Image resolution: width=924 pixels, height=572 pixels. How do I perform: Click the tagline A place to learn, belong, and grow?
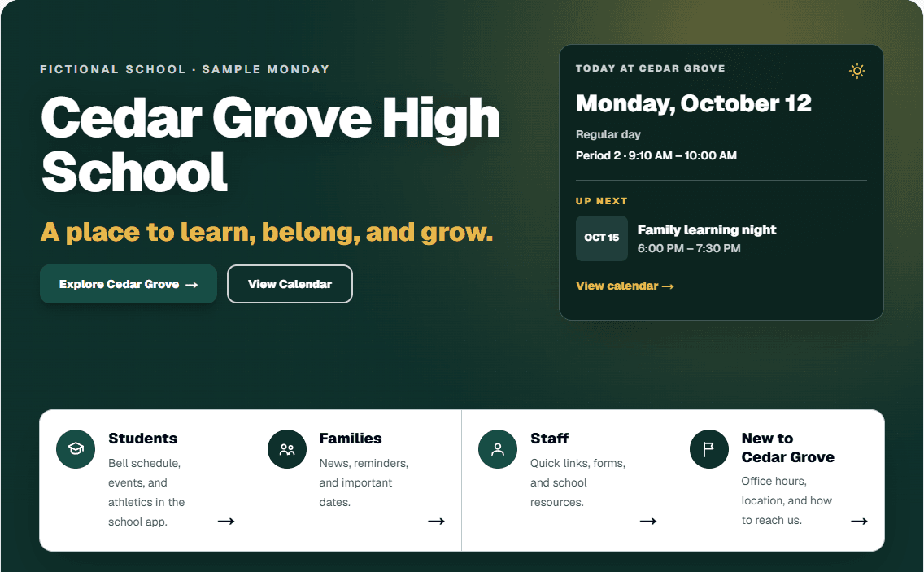click(266, 232)
